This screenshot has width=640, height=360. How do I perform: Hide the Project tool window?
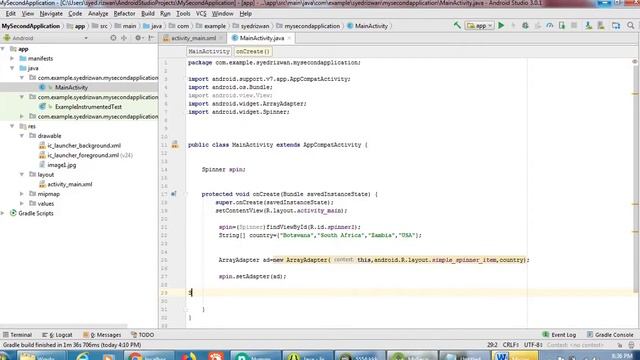(x=151, y=38)
